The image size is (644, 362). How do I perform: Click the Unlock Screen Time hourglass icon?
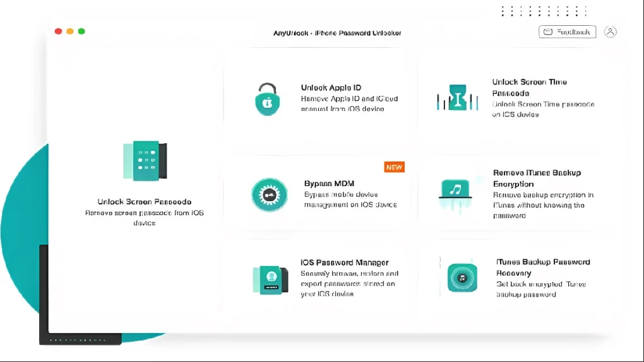[458, 97]
